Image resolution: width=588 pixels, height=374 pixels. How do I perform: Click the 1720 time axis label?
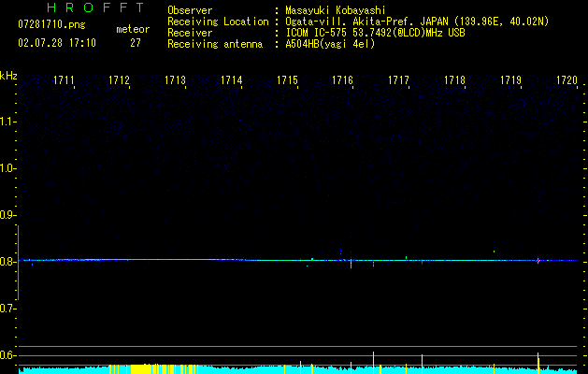coord(567,80)
